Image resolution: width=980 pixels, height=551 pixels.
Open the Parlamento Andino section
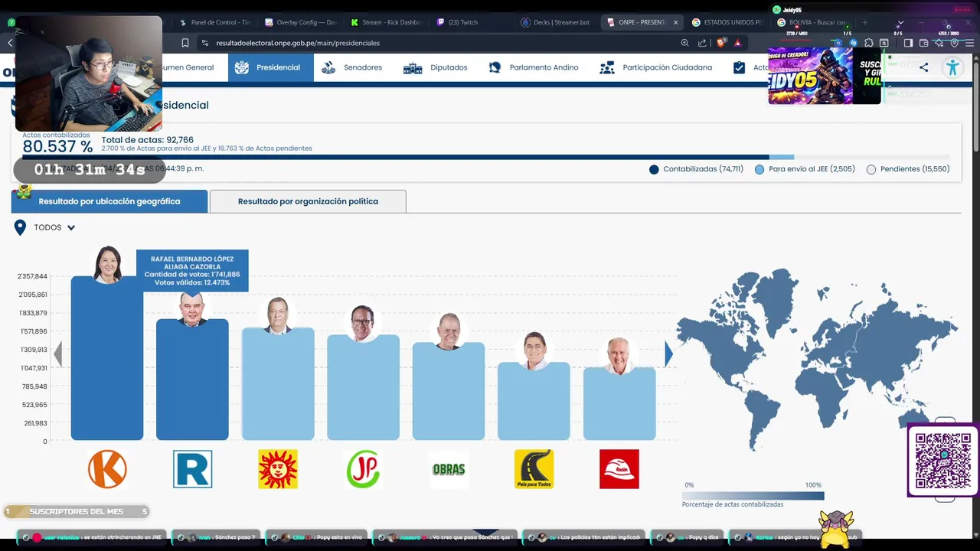[x=534, y=67]
